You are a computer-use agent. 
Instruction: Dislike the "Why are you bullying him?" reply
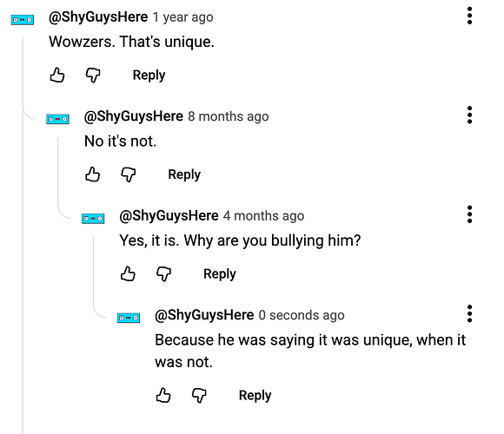pyautogui.click(x=163, y=274)
